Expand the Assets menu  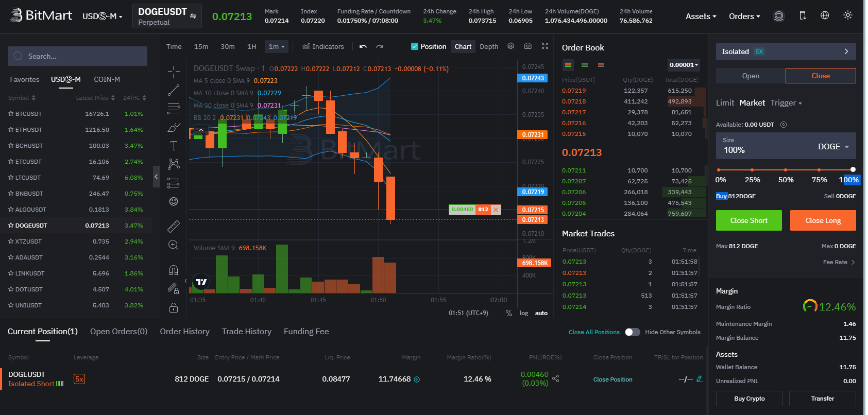[701, 16]
